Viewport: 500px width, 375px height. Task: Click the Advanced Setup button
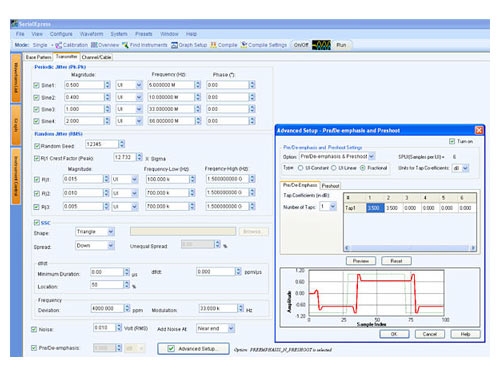[193, 349]
